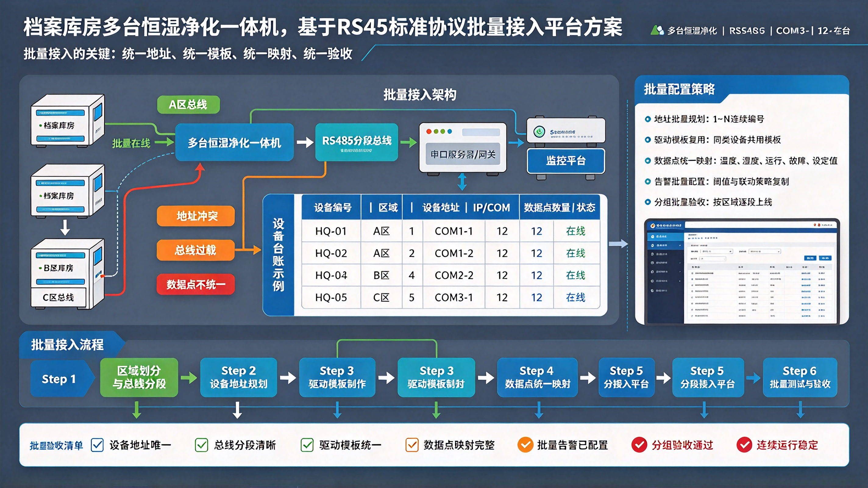The height and width of the screenshot is (488, 868).
Task: Click the green logo next to 多台恒湿净化
Action: [657, 30]
